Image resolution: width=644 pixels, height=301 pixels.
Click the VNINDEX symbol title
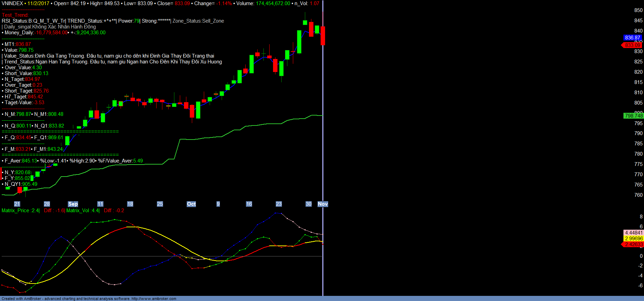12,3
